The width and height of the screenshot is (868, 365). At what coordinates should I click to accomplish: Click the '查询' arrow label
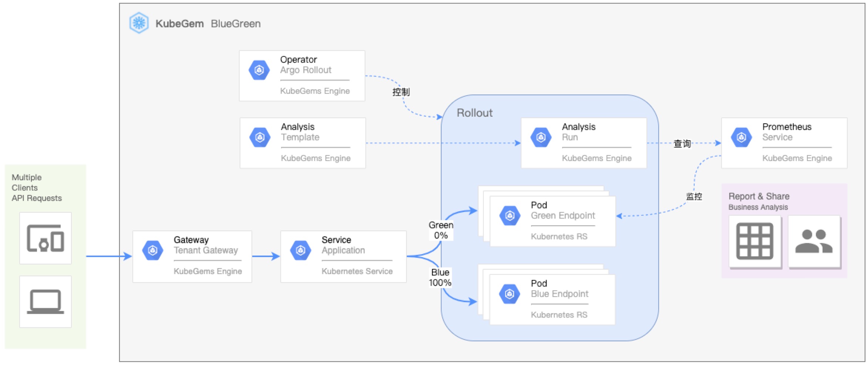point(682,143)
